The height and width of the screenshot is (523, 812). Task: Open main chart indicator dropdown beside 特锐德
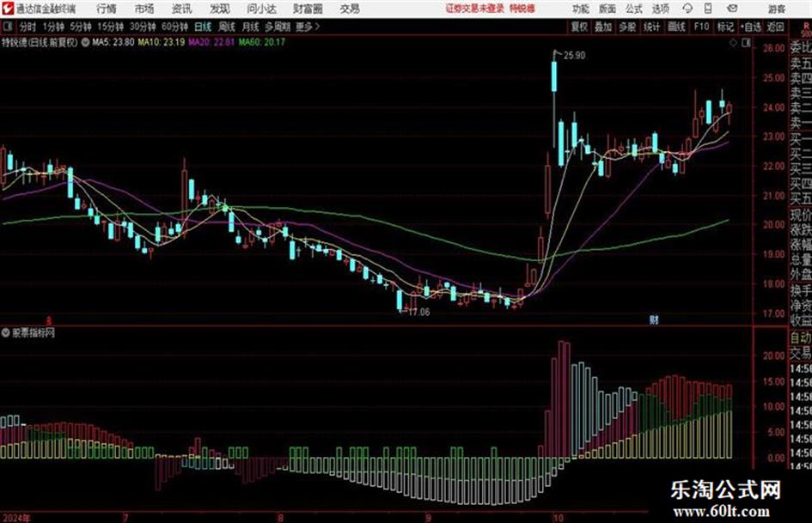tap(85, 42)
